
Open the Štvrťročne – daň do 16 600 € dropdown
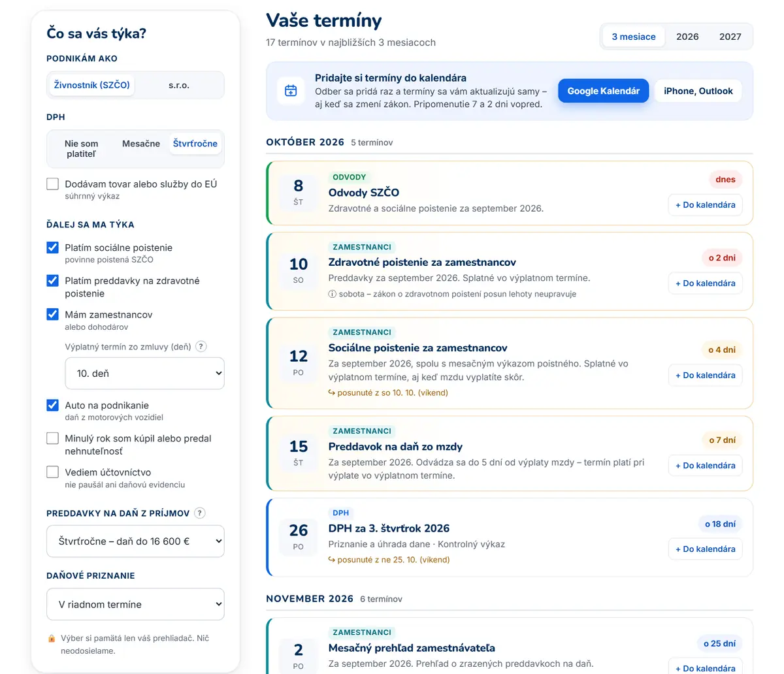pos(135,541)
